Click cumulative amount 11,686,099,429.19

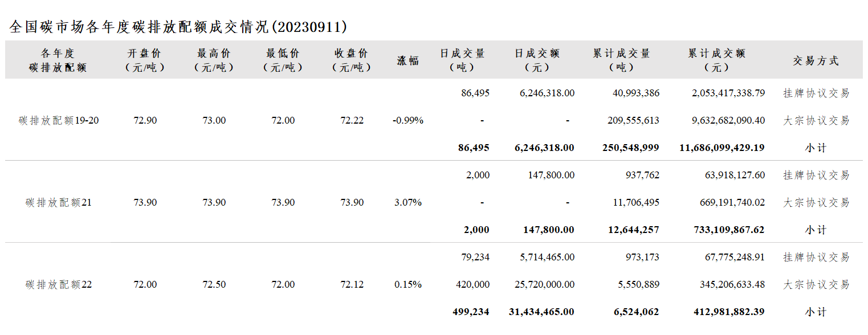(x=722, y=148)
